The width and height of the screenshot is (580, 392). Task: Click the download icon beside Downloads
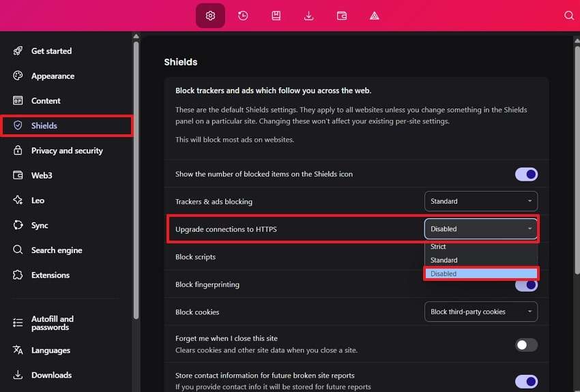click(x=18, y=375)
